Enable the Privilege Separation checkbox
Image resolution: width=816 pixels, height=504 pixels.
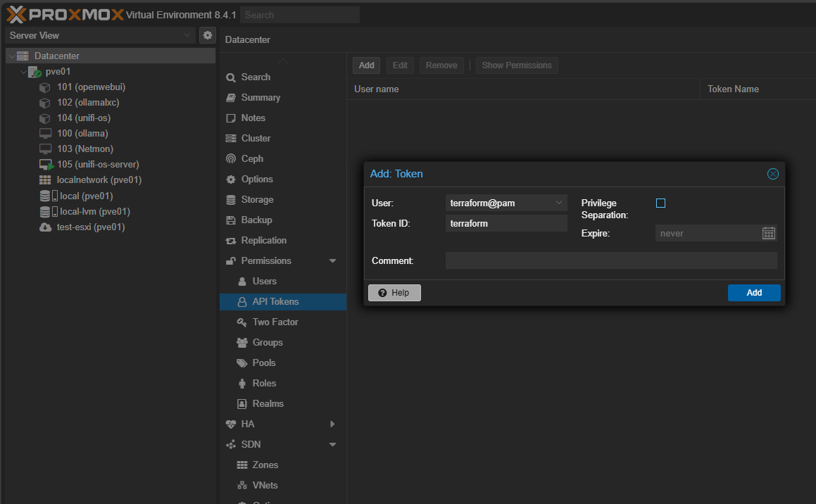(x=660, y=203)
